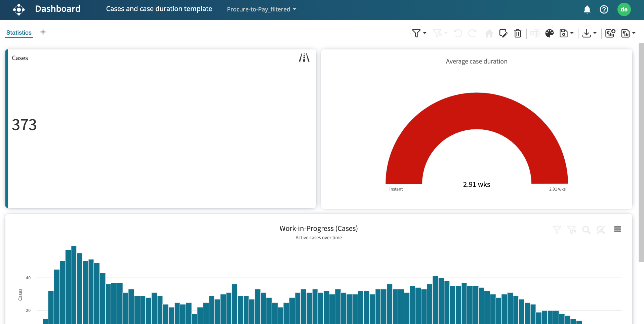Click the redo arrow in toolbar

pos(472,33)
